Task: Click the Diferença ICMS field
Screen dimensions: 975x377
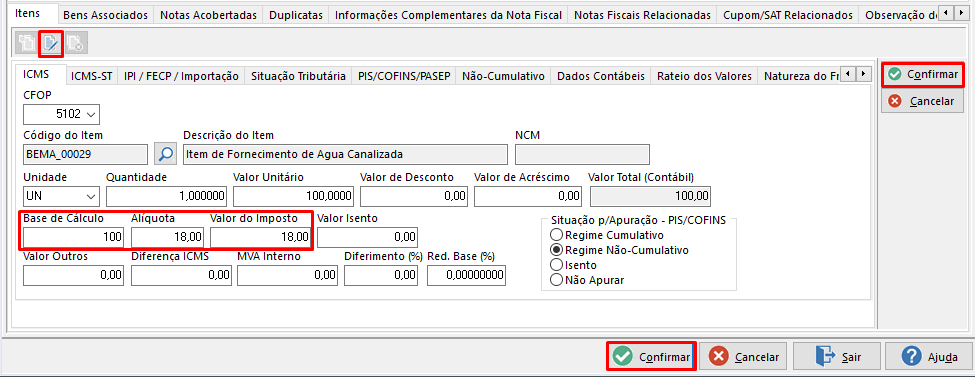Action: pos(182,275)
